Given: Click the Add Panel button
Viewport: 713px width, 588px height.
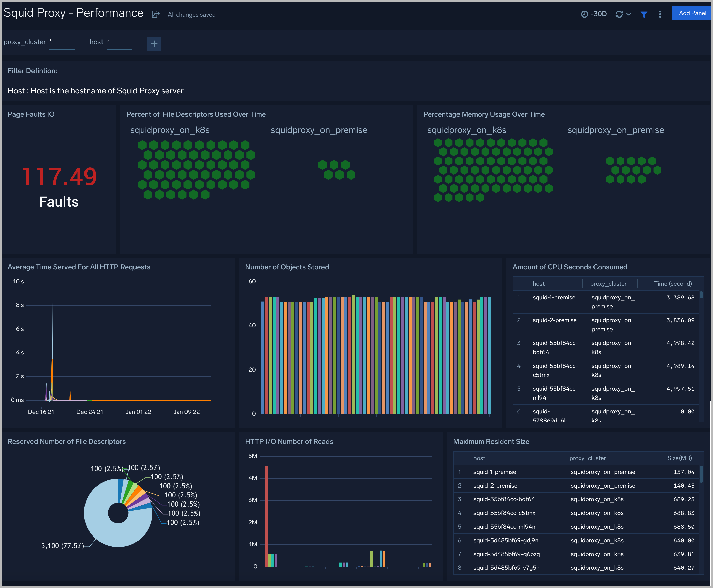Looking at the screenshot, I should click(692, 13).
